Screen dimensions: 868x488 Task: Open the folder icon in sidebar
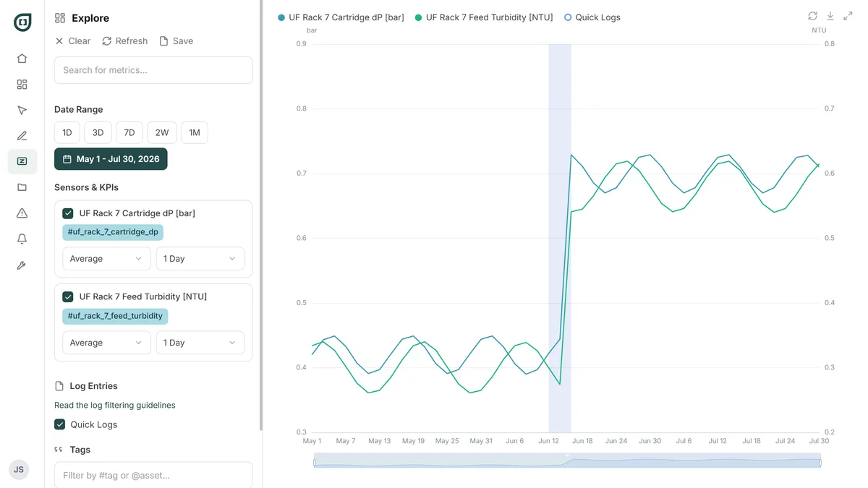tap(22, 187)
